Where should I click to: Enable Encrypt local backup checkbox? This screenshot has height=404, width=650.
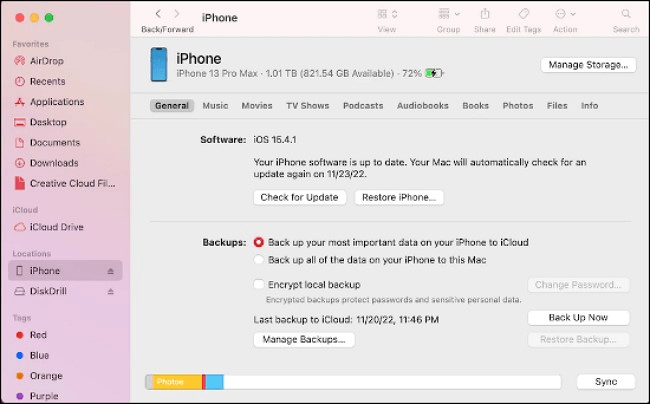click(259, 285)
